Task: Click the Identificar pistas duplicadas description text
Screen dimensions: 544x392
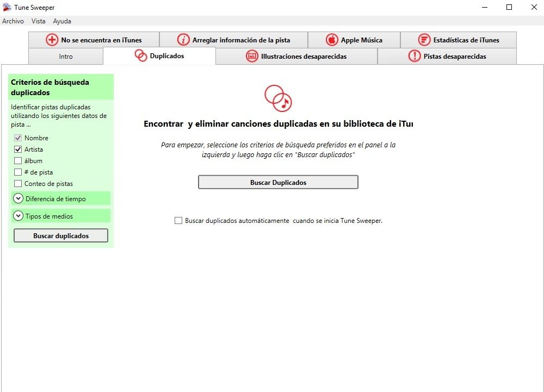Action: [59, 116]
